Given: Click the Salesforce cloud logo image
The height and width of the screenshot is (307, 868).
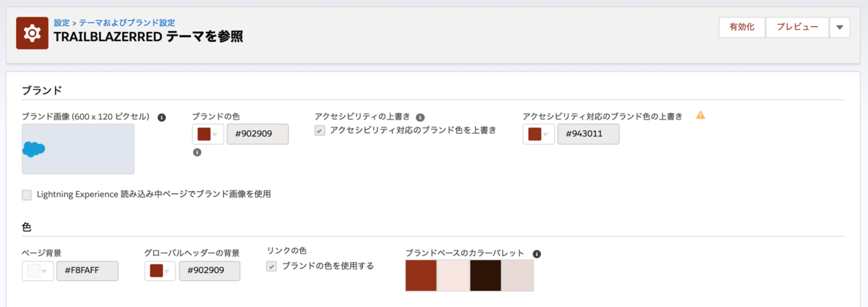Looking at the screenshot, I should pos(34,149).
